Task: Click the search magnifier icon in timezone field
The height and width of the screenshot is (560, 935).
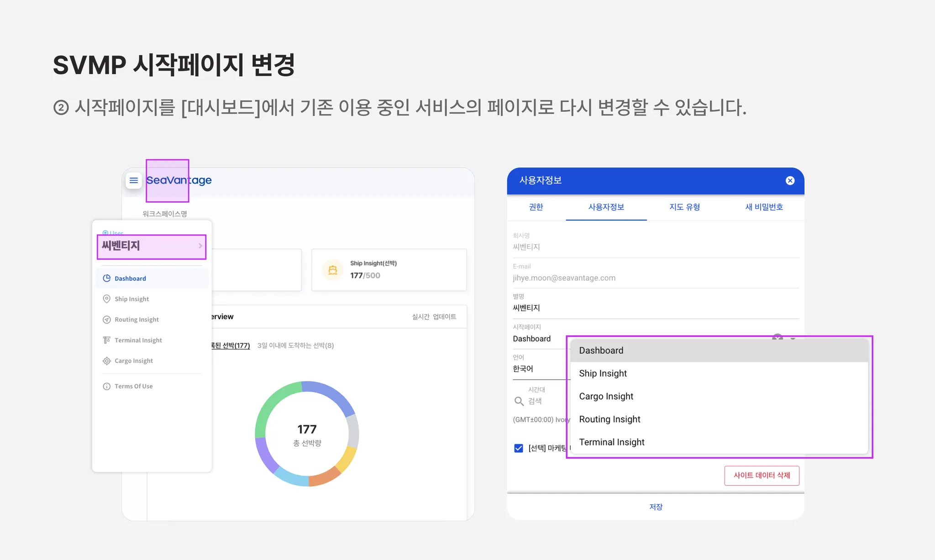Action: tap(519, 401)
